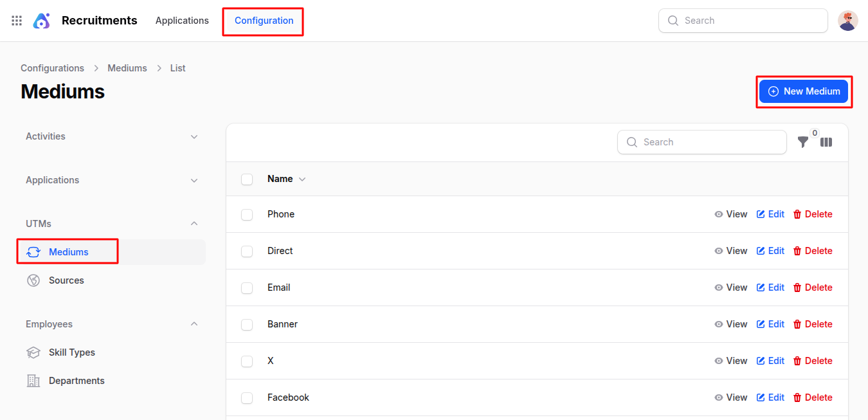Open the app grid launcher icon
Viewport: 868px width, 420px height.
17,21
